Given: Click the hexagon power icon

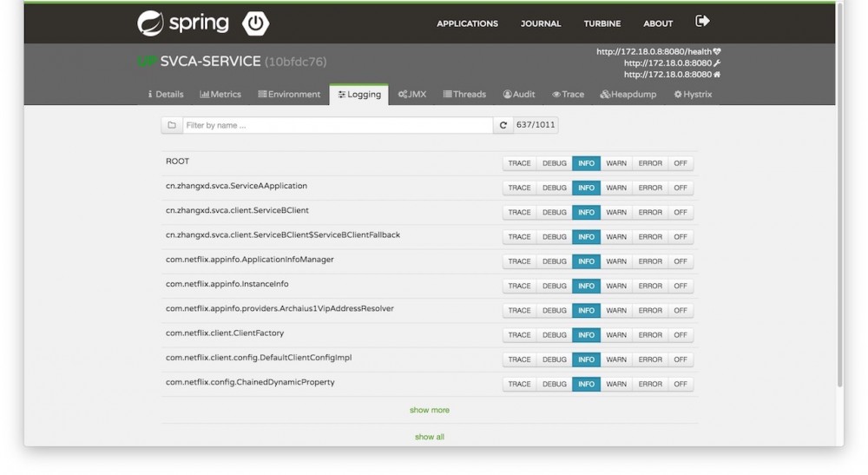Looking at the screenshot, I should click(x=255, y=23).
